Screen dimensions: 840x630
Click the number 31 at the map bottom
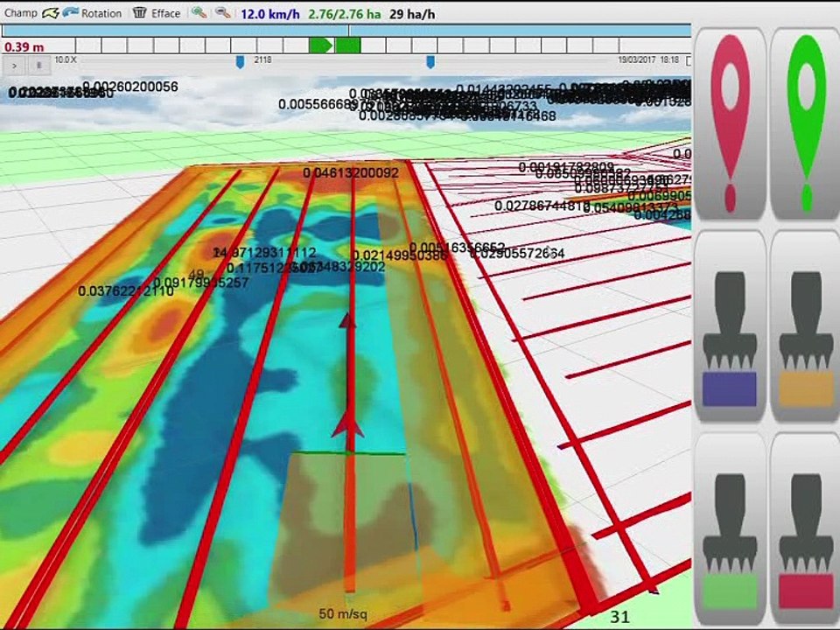click(x=619, y=617)
